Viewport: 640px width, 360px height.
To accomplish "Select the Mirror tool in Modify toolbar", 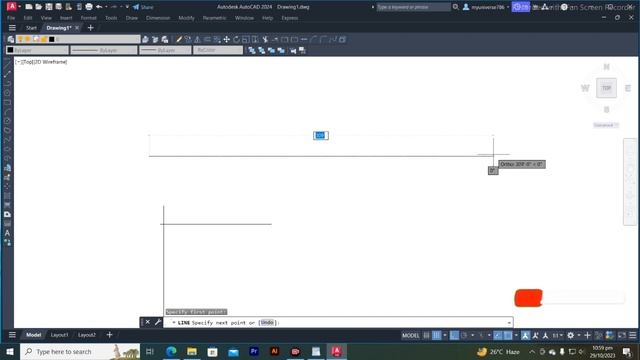I will 198,39.
